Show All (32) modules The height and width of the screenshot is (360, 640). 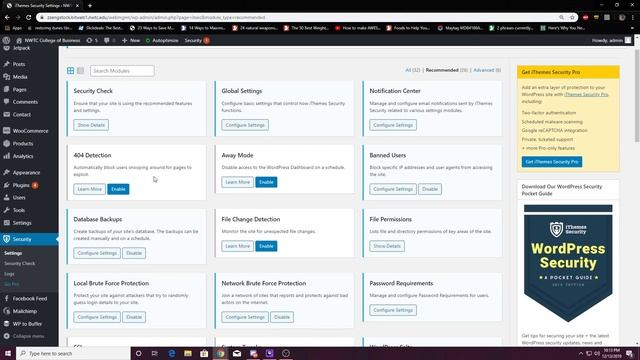click(x=412, y=70)
